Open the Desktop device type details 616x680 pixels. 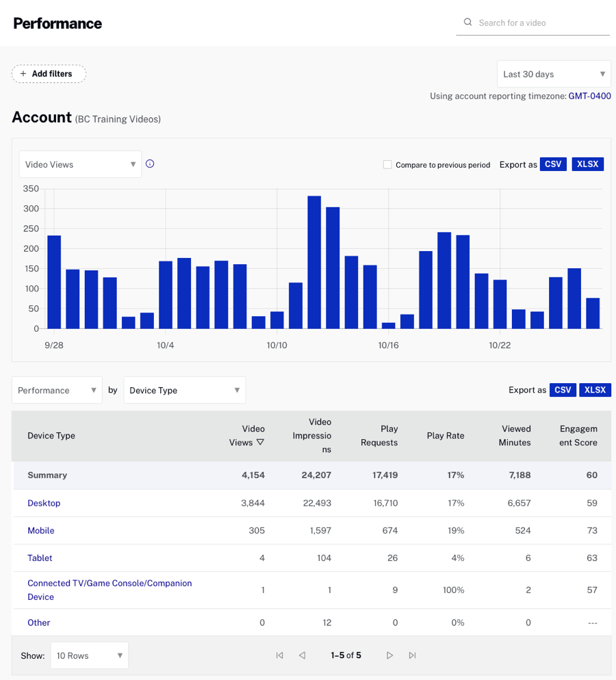coord(44,503)
